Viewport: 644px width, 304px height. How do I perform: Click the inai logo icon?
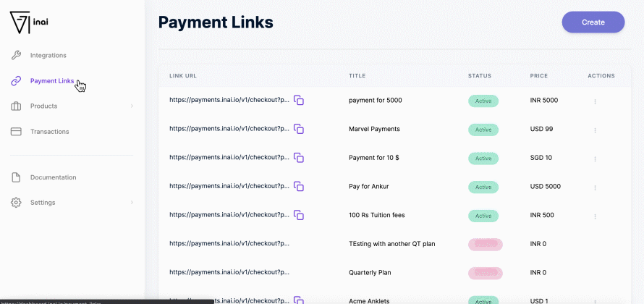tap(20, 22)
